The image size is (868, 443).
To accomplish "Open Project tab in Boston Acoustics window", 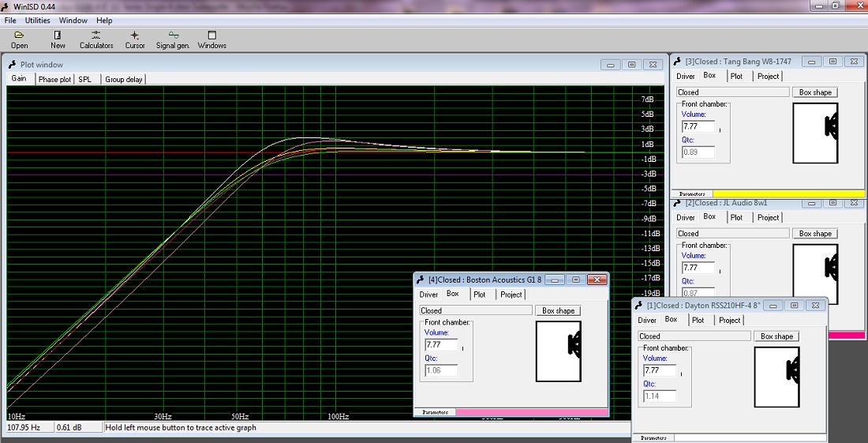I will 511,295.
